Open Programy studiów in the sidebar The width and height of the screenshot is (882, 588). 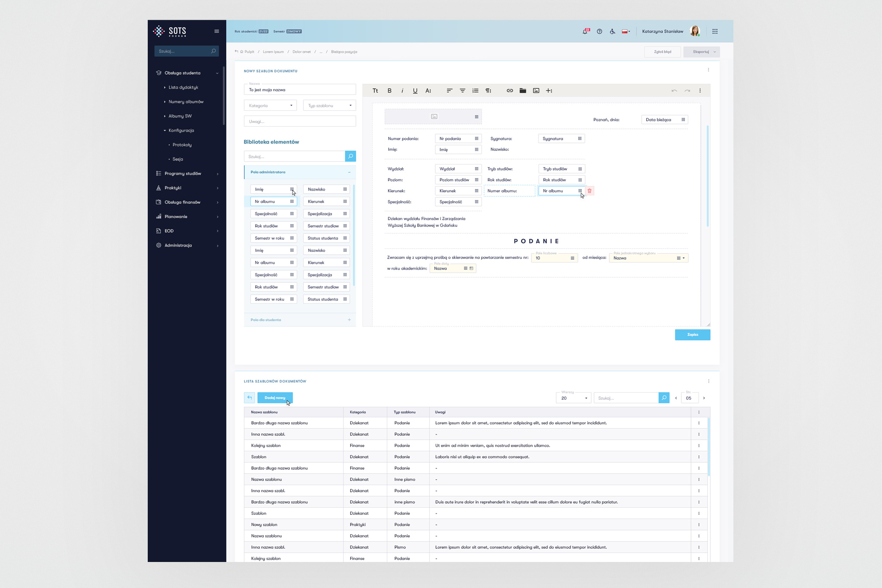[x=183, y=174]
